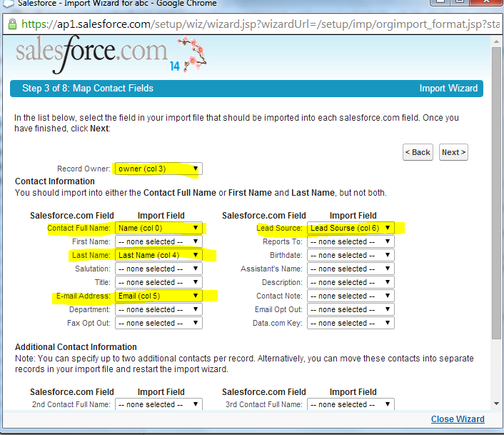Click the Lead Source field label
The image size is (504, 435).
(x=279, y=228)
